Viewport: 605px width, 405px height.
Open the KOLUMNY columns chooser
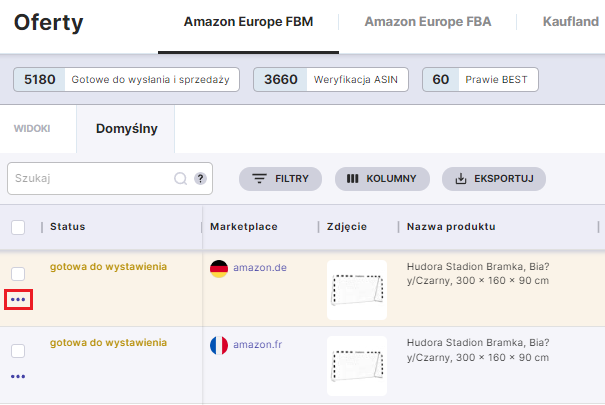tap(382, 179)
